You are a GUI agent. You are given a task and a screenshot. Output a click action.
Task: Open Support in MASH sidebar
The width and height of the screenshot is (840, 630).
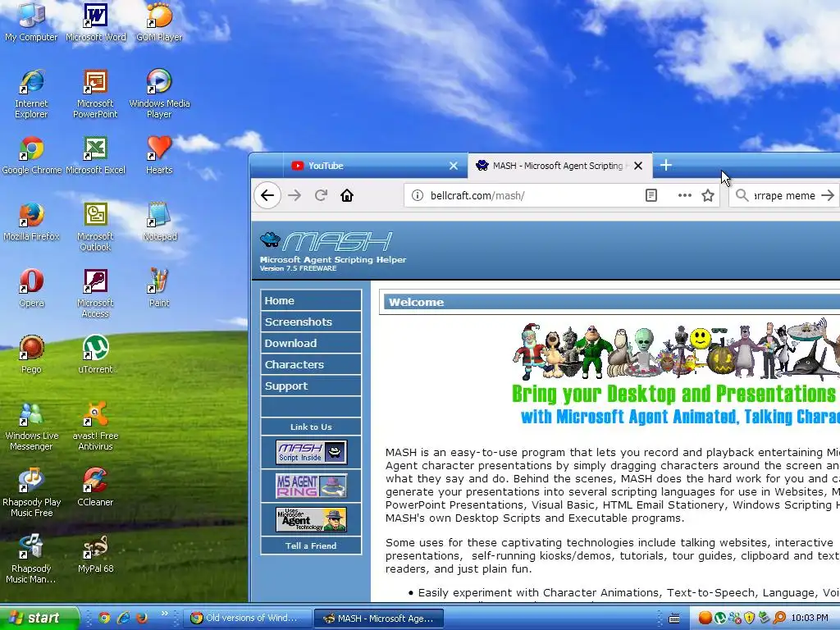311,386
